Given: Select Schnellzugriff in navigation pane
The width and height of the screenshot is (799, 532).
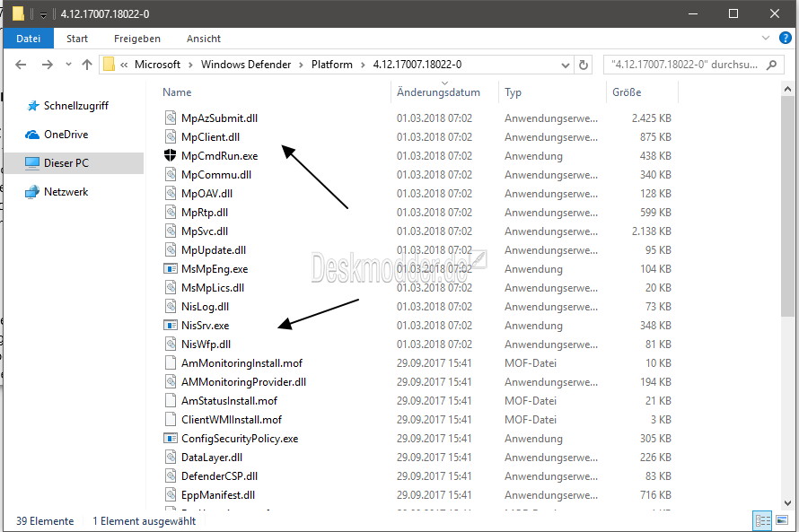Looking at the screenshot, I should click(x=76, y=105).
